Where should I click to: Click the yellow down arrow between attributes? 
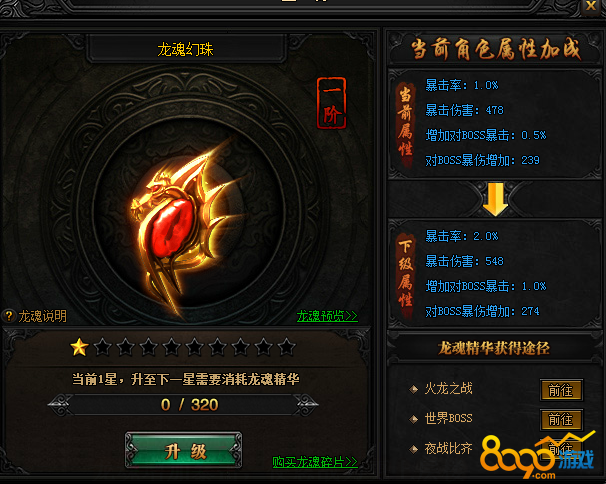pos(495,199)
